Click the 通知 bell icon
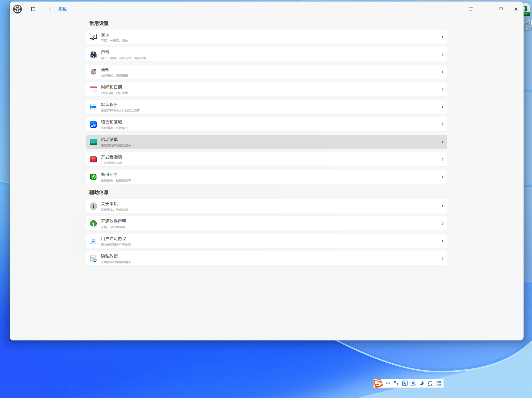 pyautogui.click(x=93, y=72)
